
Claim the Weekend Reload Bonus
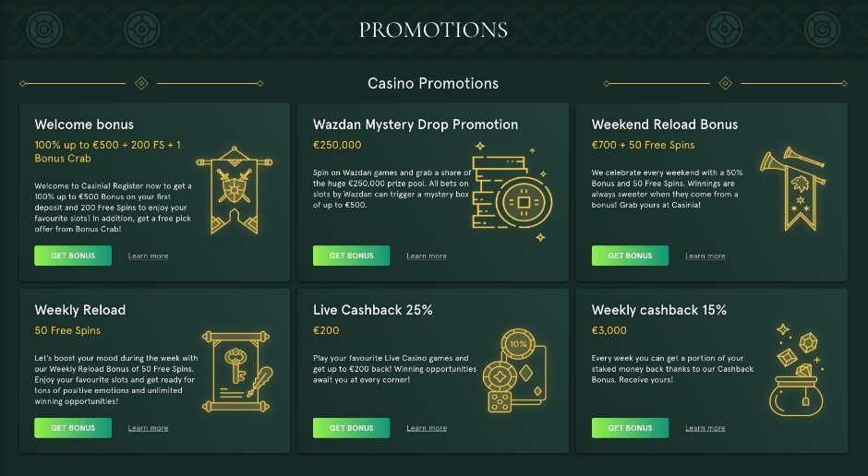(x=630, y=256)
